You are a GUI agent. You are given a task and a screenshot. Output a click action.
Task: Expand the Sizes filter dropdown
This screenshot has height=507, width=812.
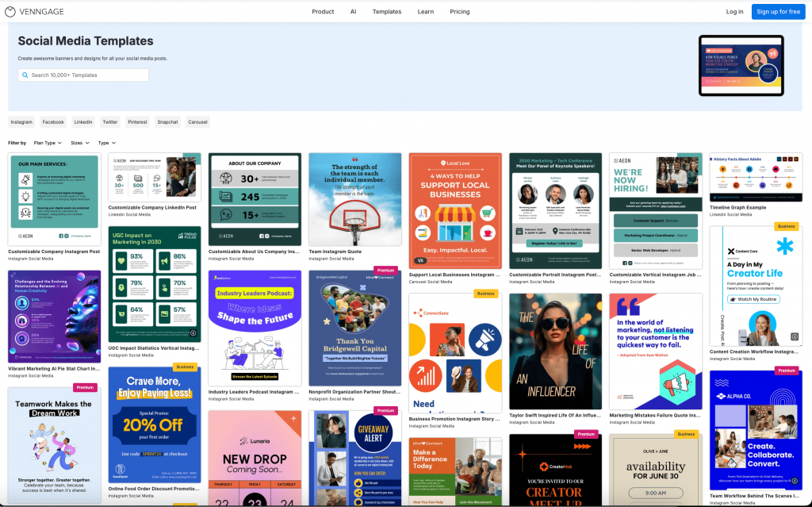pyautogui.click(x=79, y=143)
